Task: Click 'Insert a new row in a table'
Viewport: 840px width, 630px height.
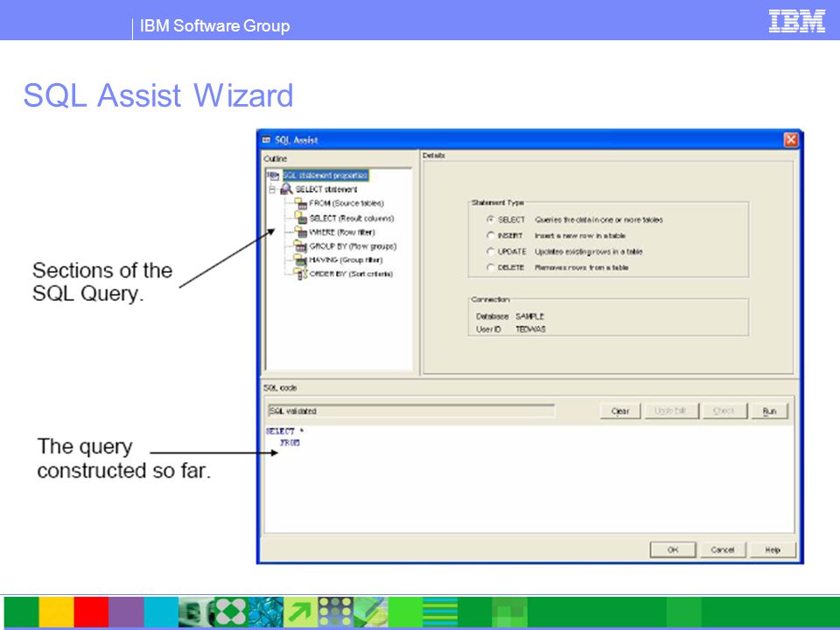Action: click(x=579, y=235)
